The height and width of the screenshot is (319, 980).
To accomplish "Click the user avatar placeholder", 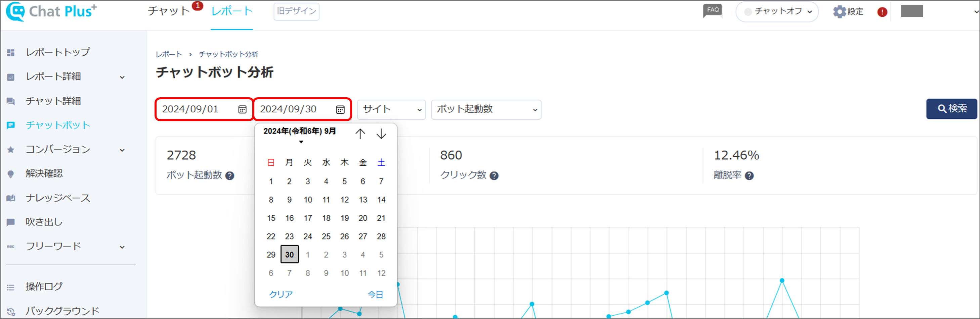I will (912, 11).
